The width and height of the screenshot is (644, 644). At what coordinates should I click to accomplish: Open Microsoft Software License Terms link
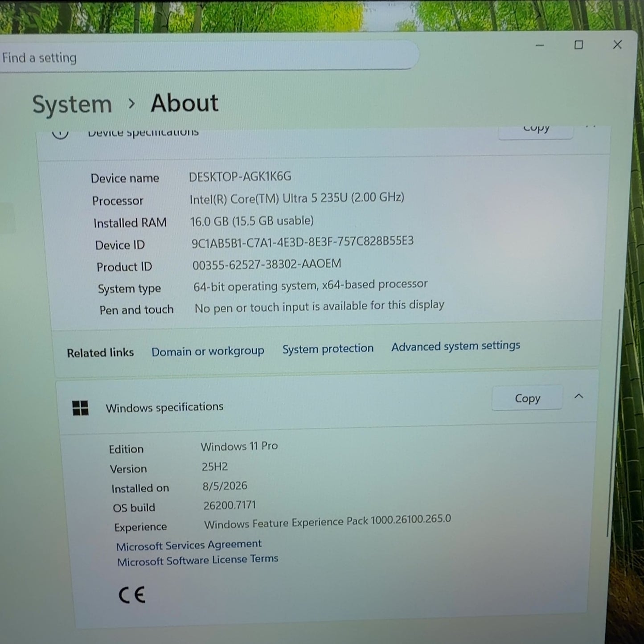(198, 560)
